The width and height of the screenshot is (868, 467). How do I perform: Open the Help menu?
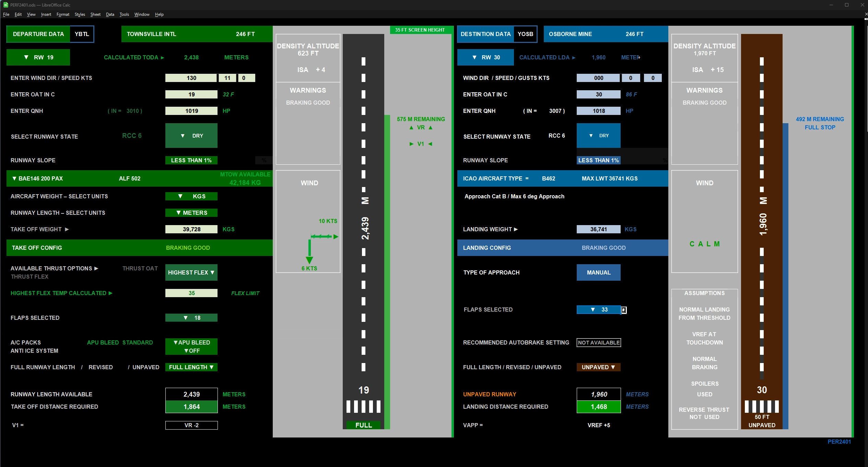(159, 14)
